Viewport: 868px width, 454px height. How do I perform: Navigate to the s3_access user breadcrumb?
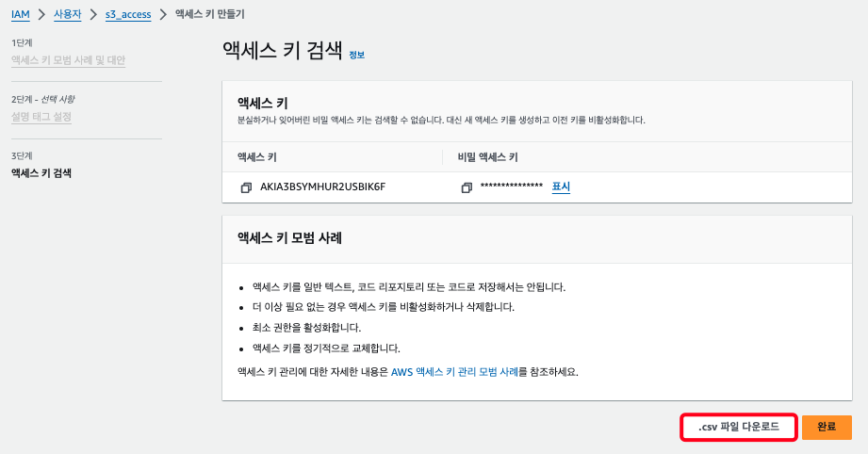coord(128,14)
